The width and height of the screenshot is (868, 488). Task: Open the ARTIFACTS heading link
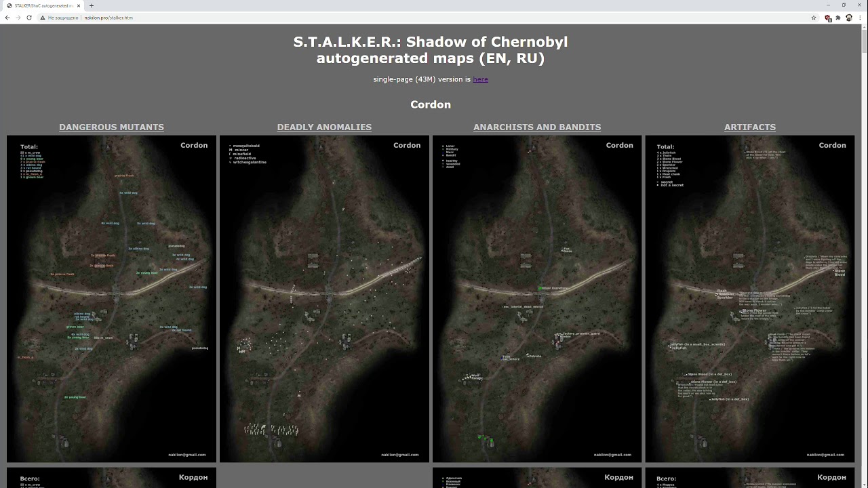tap(749, 127)
